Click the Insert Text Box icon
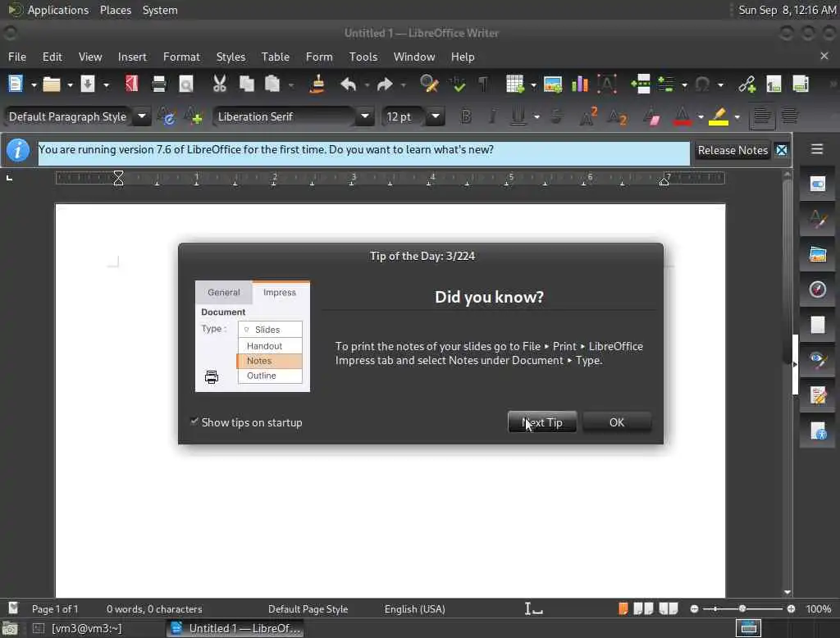 (607, 84)
